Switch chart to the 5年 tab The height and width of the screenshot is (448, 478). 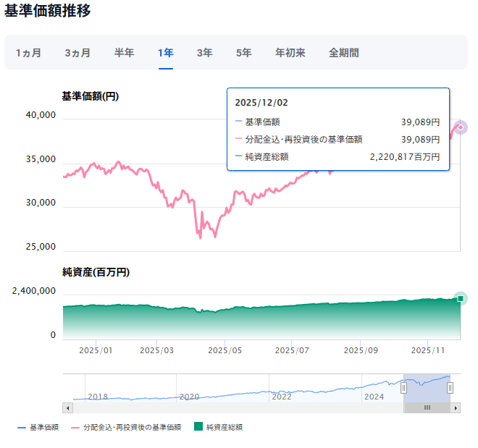click(244, 53)
